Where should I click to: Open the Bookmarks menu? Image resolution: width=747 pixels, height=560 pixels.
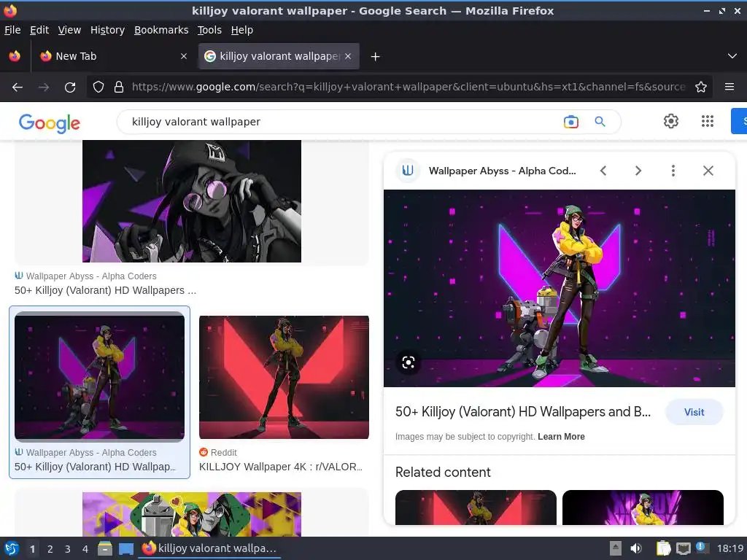tap(161, 30)
